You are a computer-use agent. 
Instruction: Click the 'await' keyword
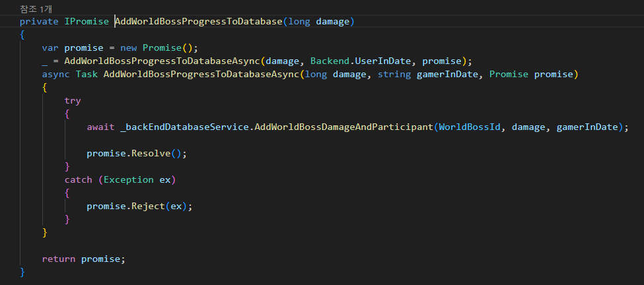point(100,127)
